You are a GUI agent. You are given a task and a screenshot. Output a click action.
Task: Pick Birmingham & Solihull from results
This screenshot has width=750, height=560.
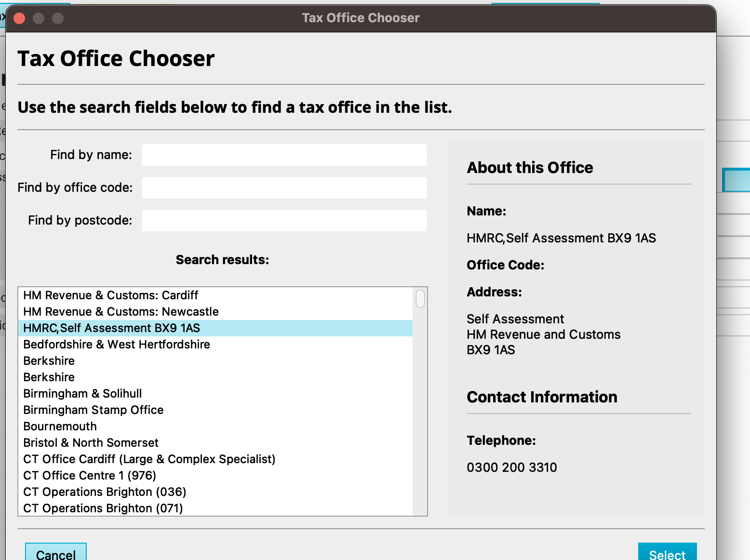pyautogui.click(x=82, y=394)
